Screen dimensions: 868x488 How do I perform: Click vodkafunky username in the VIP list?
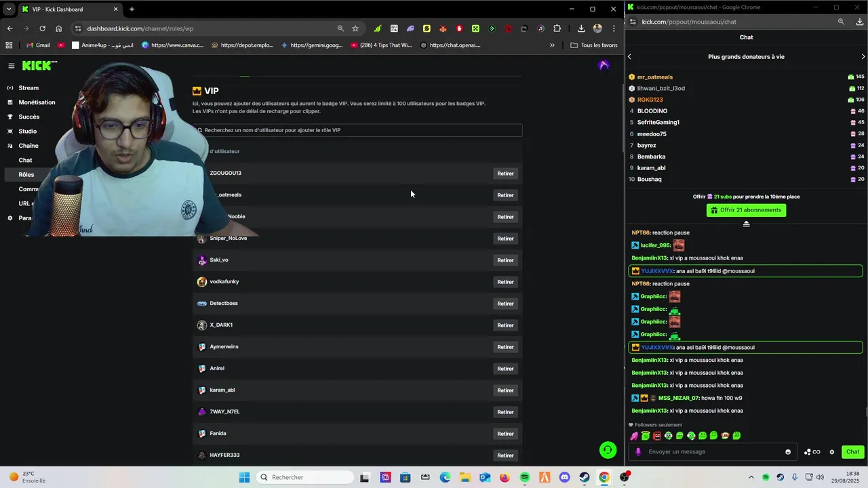pos(224,282)
